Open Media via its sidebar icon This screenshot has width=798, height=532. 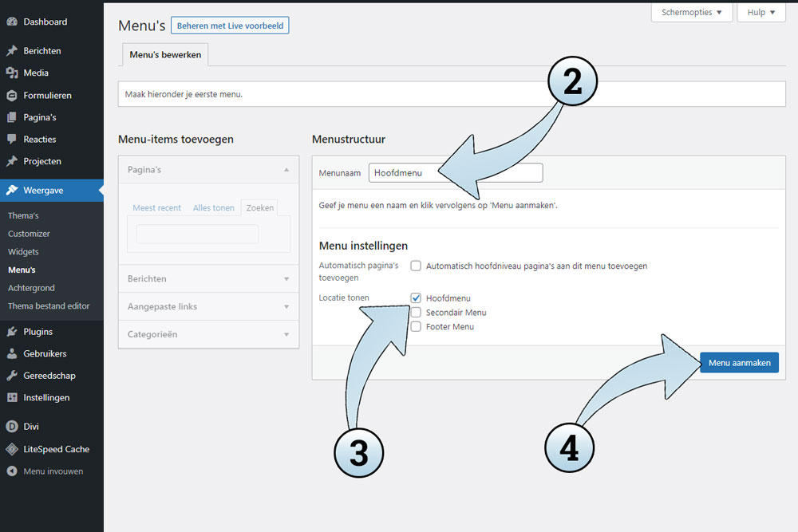[x=12, y=73]
